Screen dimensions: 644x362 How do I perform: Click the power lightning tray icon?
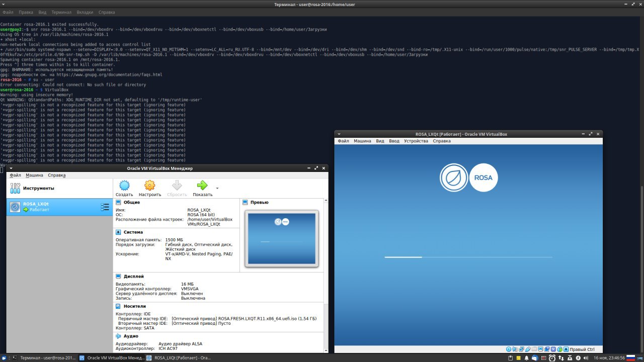[578, 358]
